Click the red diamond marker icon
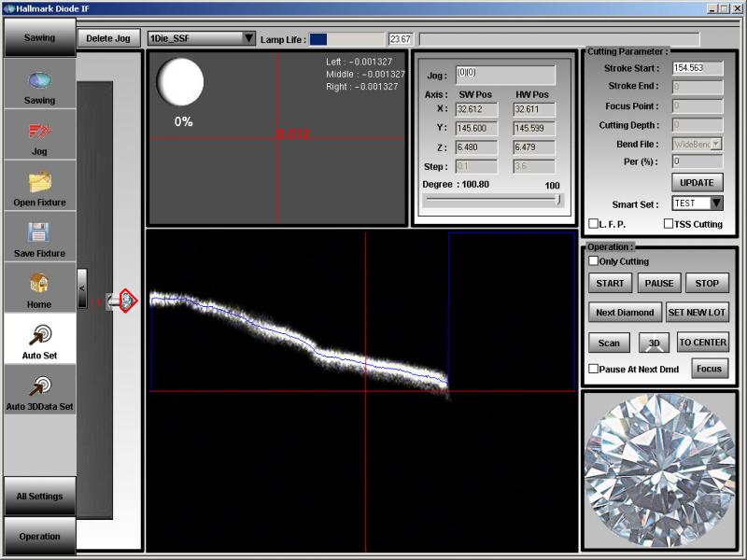Screen dimensions: 747x560 127,300
